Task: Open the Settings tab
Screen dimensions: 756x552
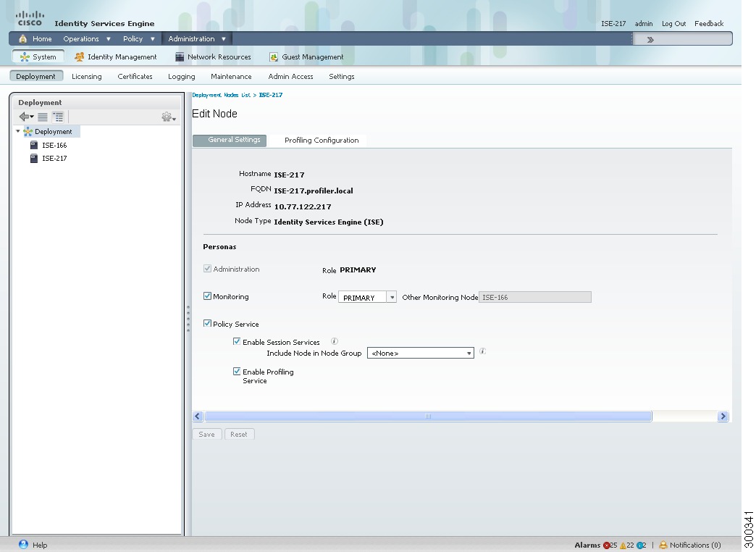Action: tap(341, 76)
